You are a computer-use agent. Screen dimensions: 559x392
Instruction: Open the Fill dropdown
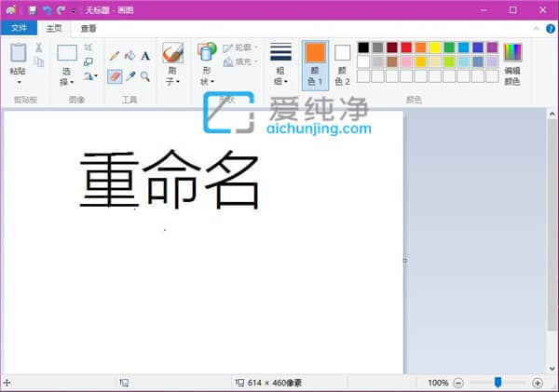click(240, 61)
